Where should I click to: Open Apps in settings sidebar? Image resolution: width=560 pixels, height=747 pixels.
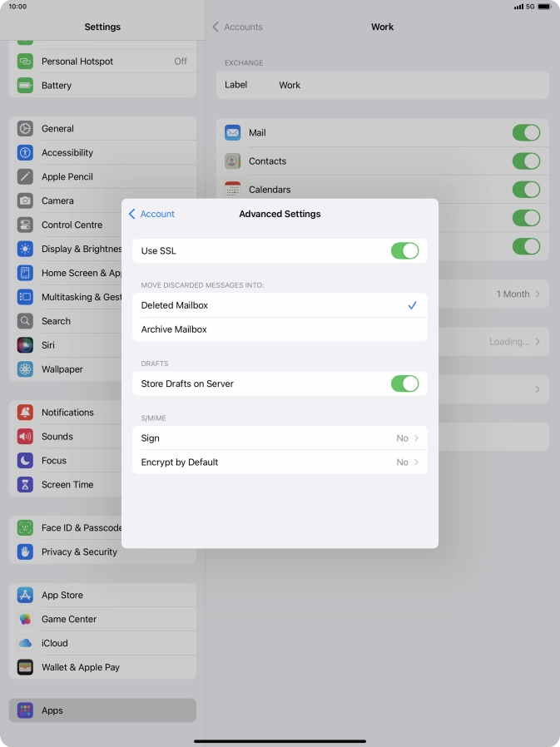pyautogui.click(x=52, y=711)
